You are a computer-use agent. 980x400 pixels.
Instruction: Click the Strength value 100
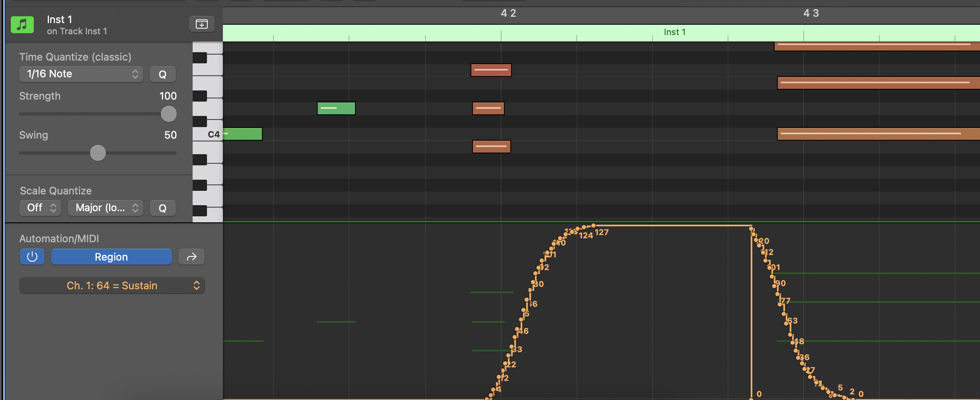click(168, 96)
